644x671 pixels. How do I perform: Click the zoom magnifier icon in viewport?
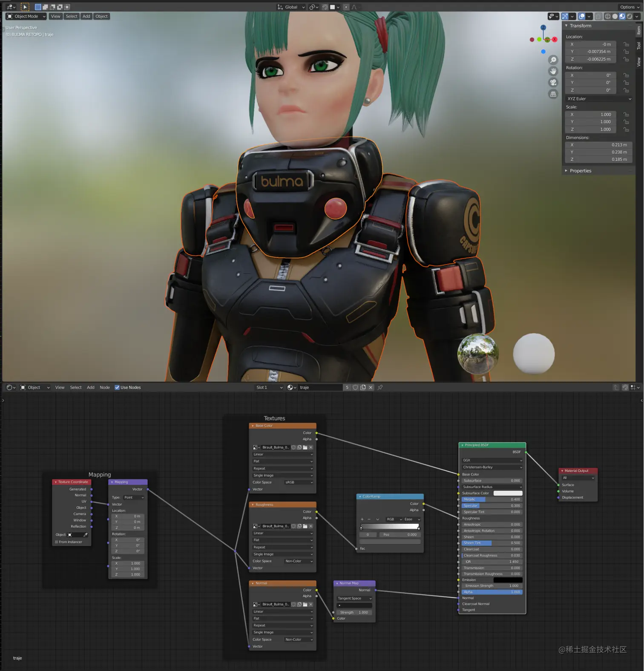[553, 60]
